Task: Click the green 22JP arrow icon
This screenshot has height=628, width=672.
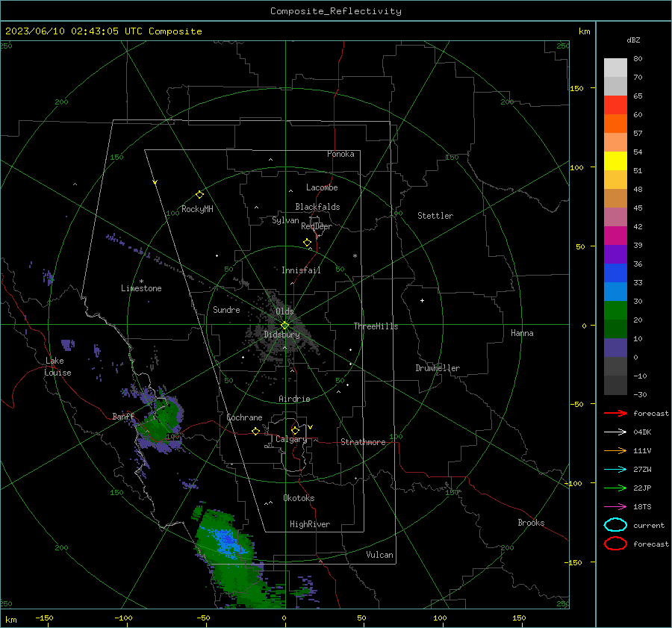Action: pyautogui.click(x=615, y=488)
